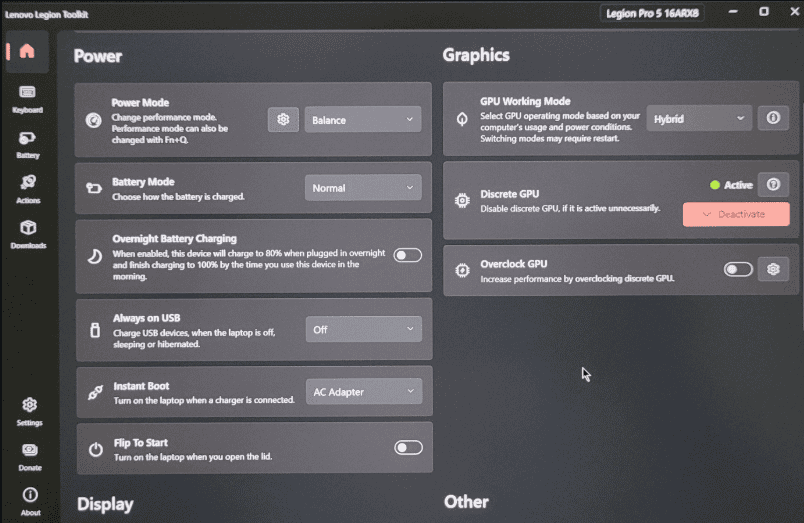This screenshot has height=523, width=804.
Task: Open the Keyboard page in sidebar
Action: tap(27, 99)
